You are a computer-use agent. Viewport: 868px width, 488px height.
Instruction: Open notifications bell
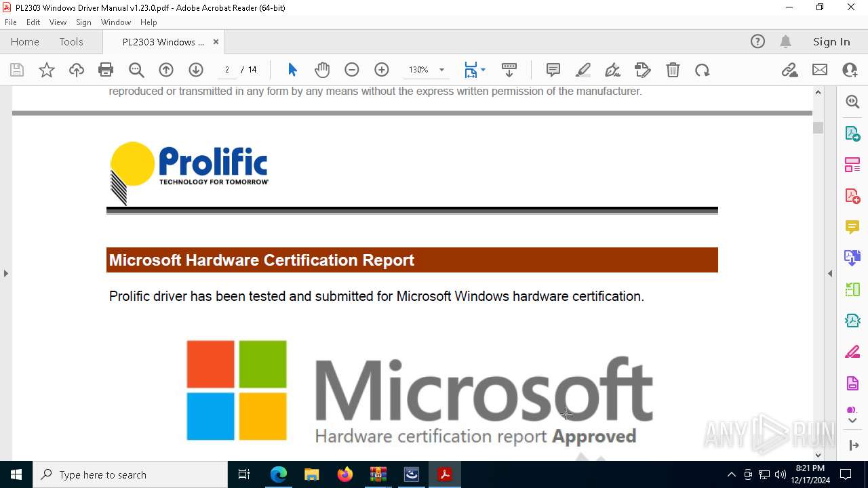click(785, 42)
